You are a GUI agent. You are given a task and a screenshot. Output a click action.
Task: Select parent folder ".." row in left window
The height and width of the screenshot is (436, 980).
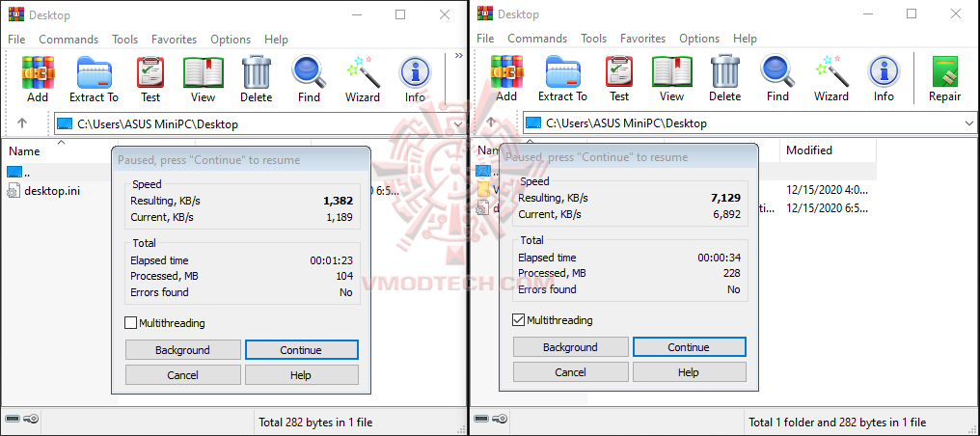coord(60,171)
